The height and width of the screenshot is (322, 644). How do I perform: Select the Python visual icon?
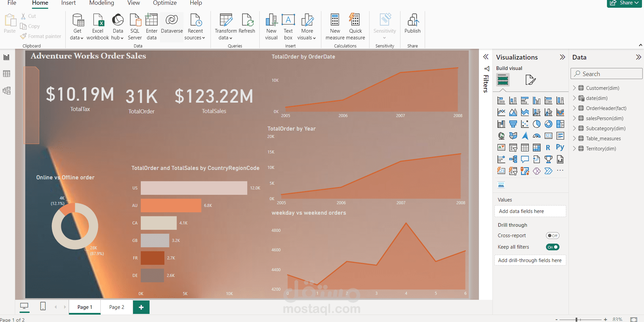pyautogui.click(x=560, y=147)
